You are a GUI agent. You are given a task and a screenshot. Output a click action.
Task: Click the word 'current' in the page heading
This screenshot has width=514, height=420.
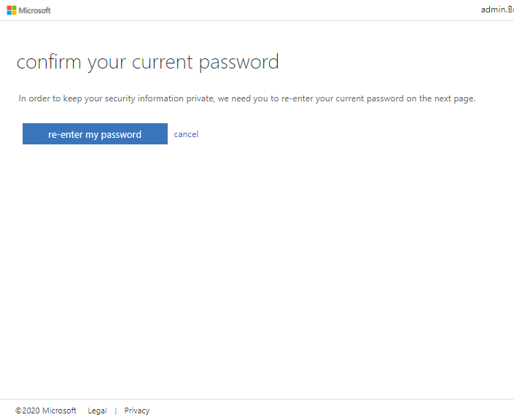163,62
